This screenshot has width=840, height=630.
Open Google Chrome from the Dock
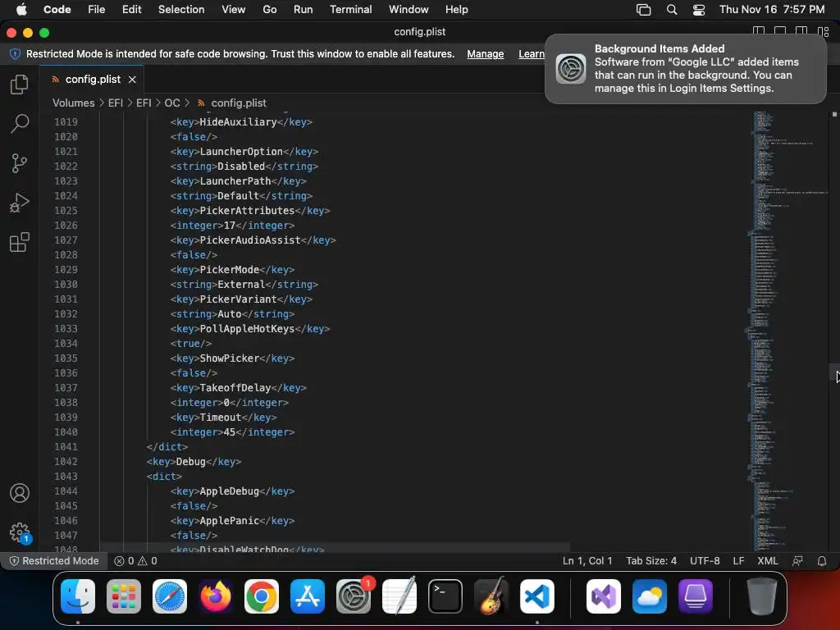(262, 596)
